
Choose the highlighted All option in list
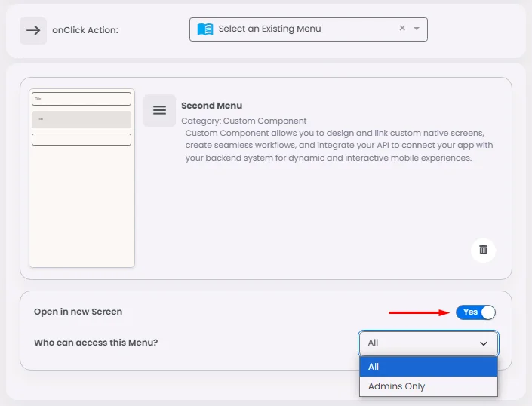pyautogui.click(x=428, y=366)
